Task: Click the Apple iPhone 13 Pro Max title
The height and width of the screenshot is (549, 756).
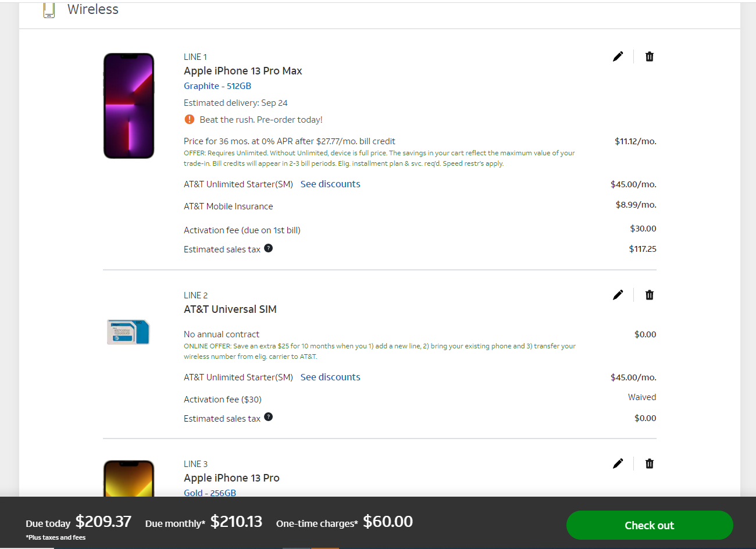Action: [x=243, y=71]
